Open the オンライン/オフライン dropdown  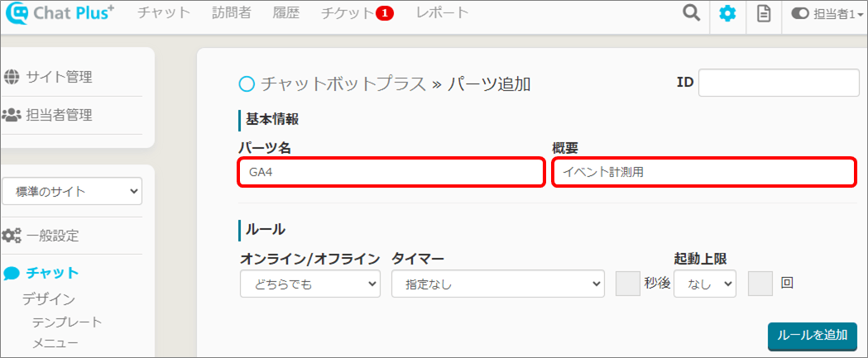(310, 284)
